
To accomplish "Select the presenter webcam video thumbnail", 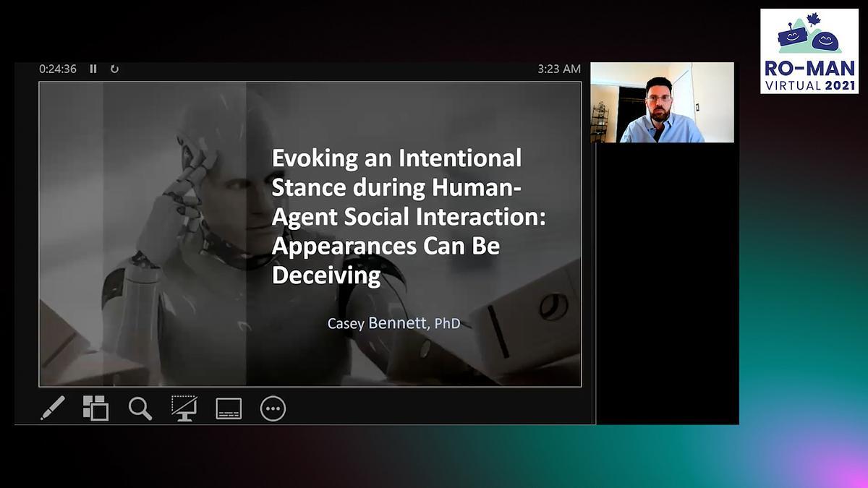I will click(x=662, y=102).
